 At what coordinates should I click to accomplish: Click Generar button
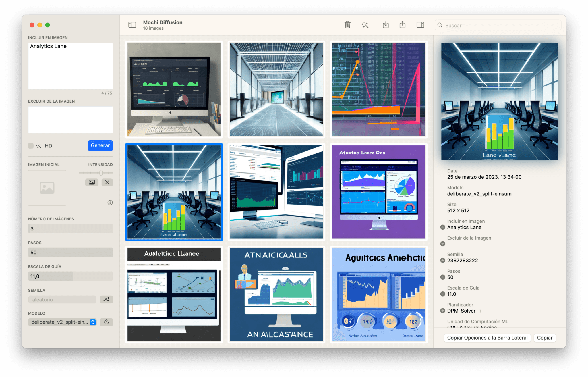(100, 145)
